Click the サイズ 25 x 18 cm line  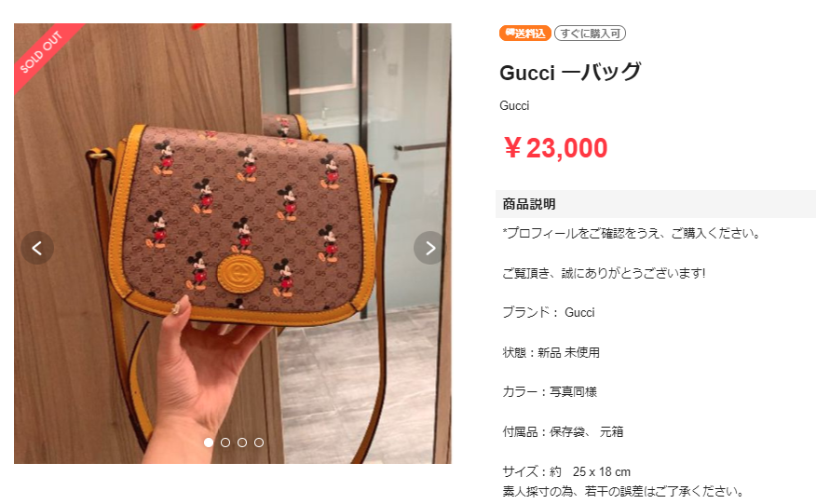pos(566,471)
